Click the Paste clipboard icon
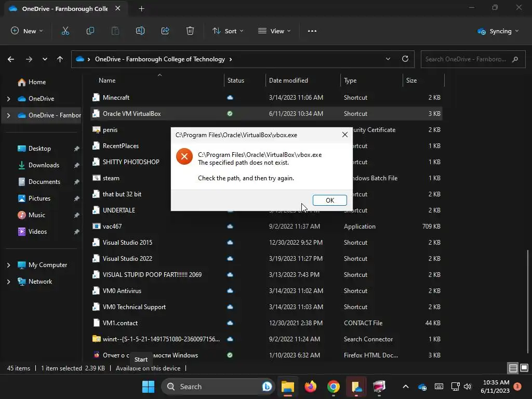The width and height of the screenshot is (532, 399). coord(115,31)
